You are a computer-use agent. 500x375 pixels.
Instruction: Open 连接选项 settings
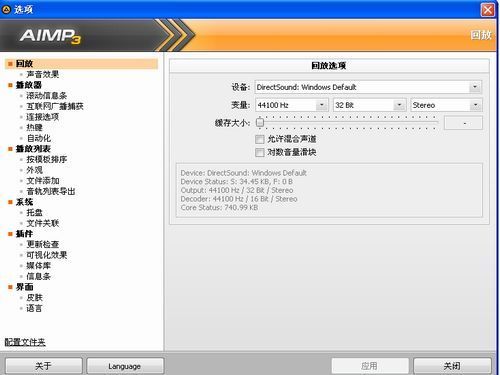point(43,117)
